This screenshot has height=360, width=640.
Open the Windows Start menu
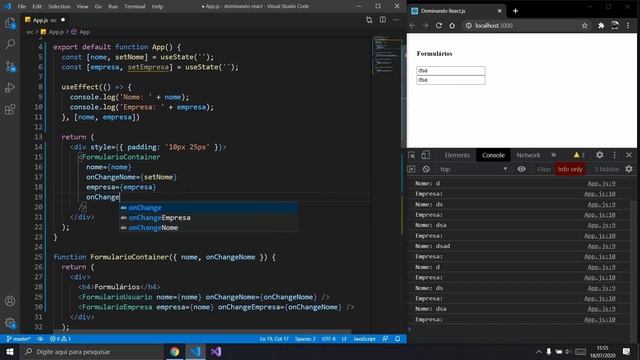pos(10,351)
